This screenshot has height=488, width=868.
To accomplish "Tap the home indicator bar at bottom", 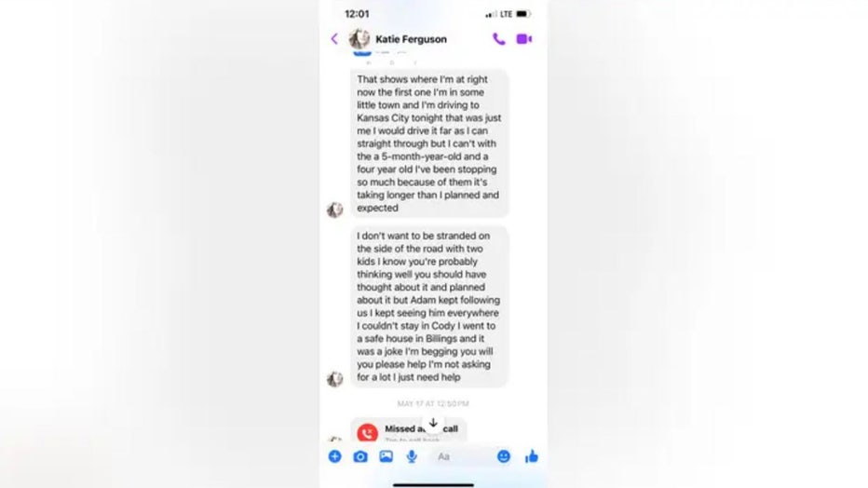I will [x=433, y=484].
